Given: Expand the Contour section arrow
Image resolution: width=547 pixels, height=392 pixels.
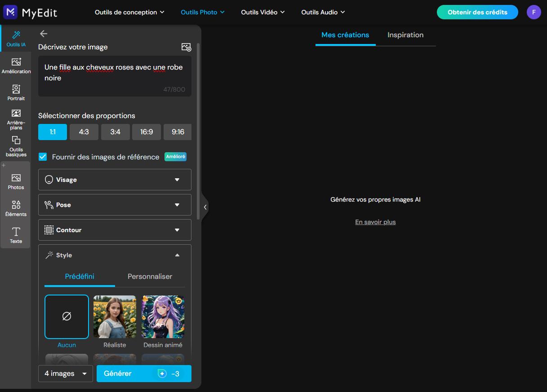Looking at the screenshot, I should pos(177,230).
